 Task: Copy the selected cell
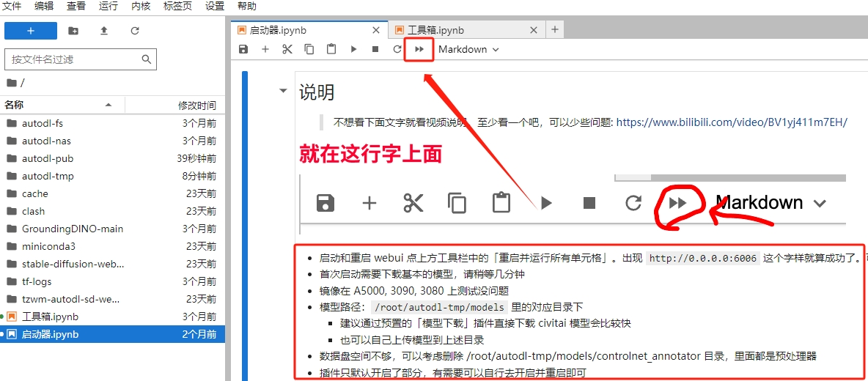[x=309, y=49]
